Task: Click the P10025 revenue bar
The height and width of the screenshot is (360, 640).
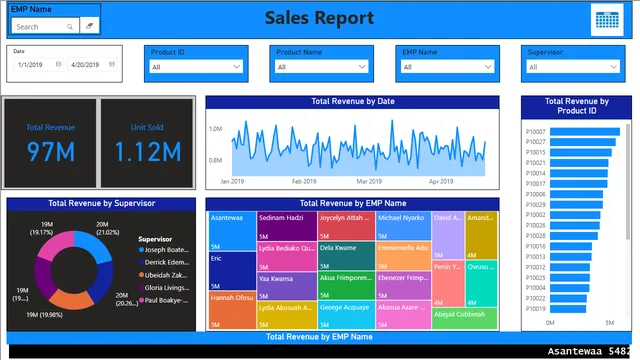Action: point(569,278)
